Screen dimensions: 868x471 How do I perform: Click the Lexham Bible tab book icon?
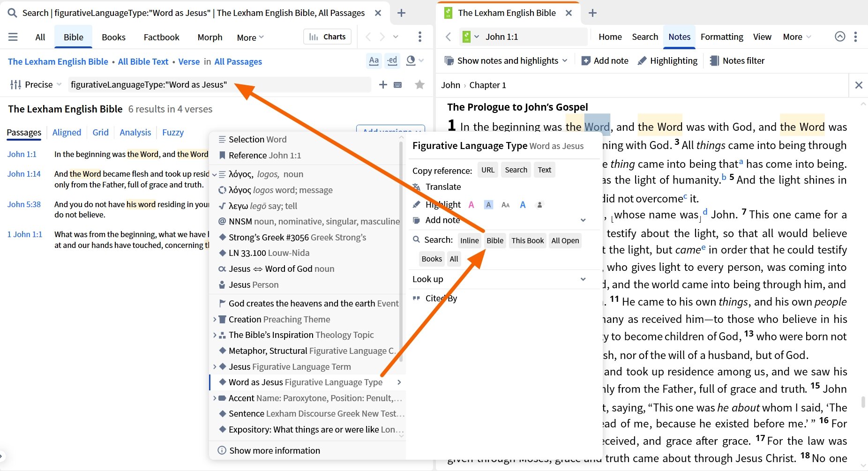[449, 13]
